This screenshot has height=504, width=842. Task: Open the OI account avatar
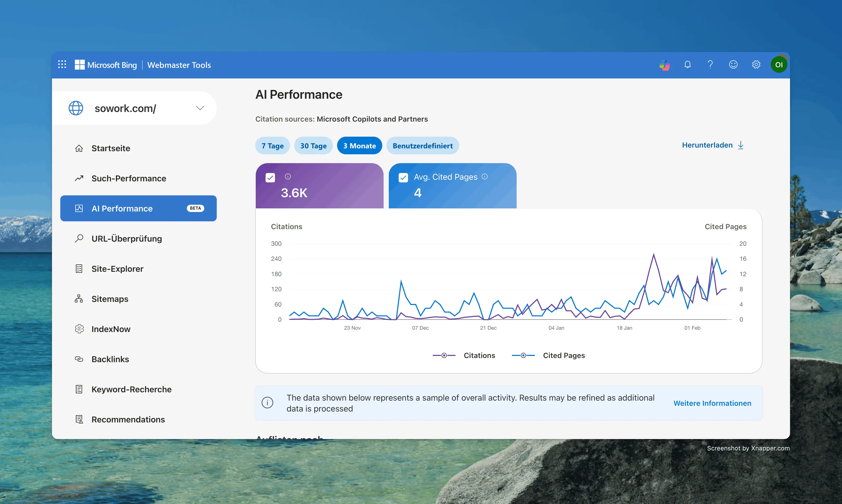point(779,64)
